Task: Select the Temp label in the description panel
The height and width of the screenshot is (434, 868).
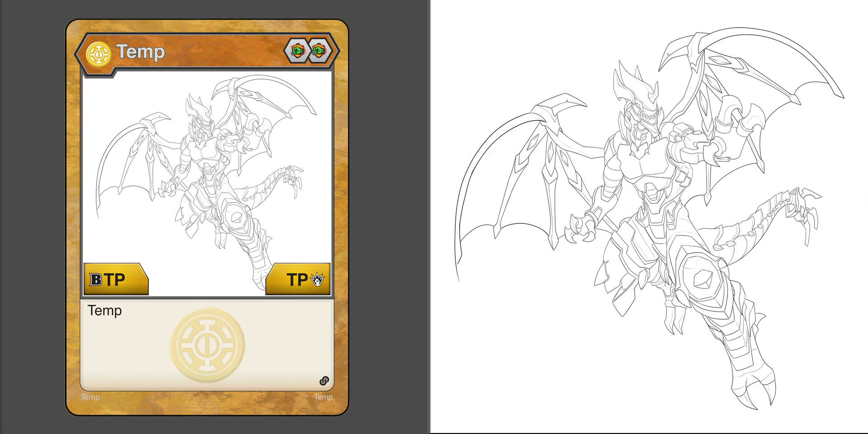Action: (105, 311)
